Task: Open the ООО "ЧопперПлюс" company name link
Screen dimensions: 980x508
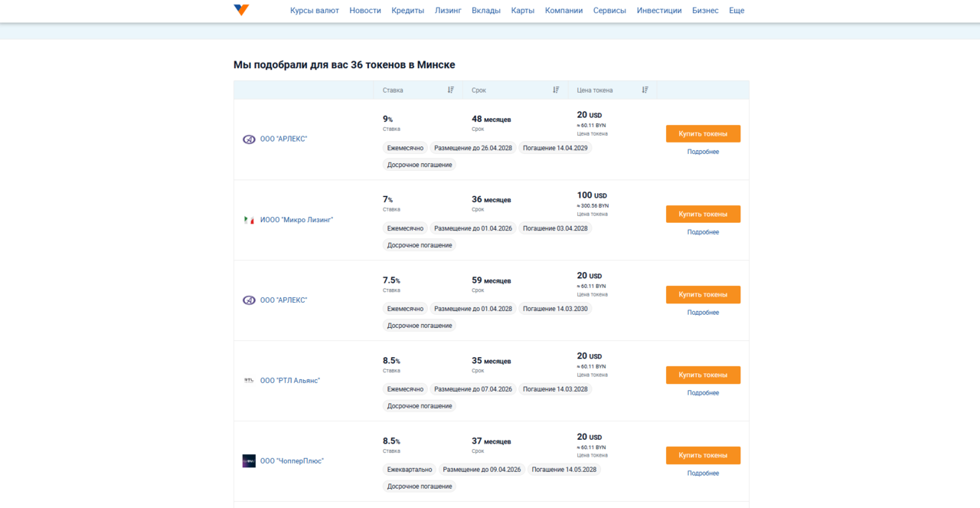Action: (292, 461)
